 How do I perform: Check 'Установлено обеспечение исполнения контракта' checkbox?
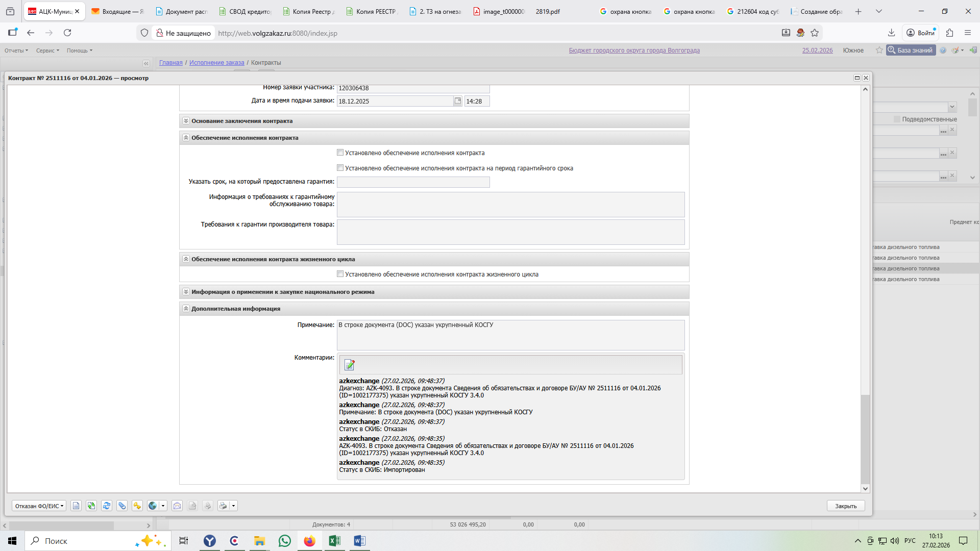coord(340,153)
